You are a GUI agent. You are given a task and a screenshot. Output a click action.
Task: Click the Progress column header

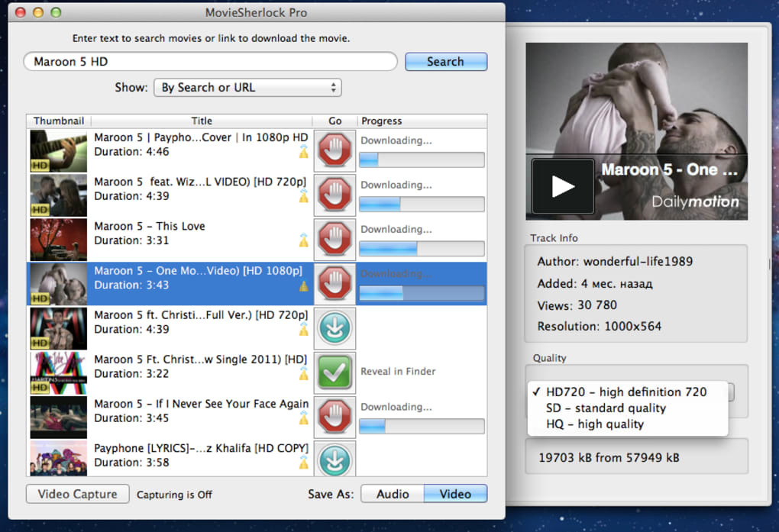[x=422, y=121]
